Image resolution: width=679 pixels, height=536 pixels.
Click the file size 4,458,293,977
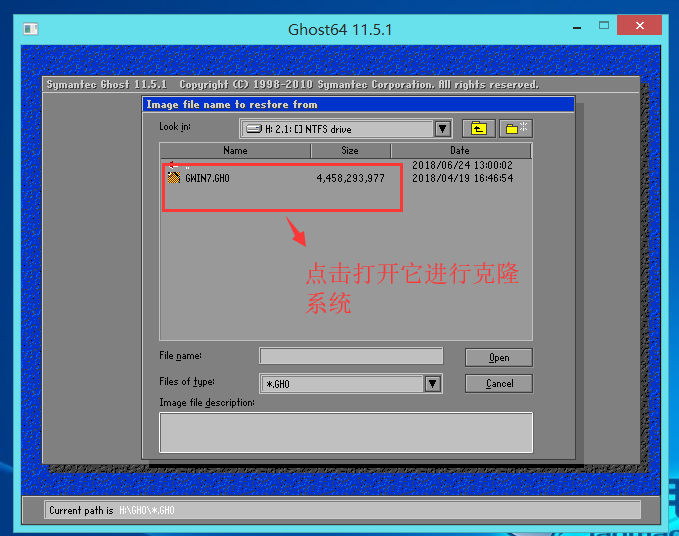click(x=350, y=178)
